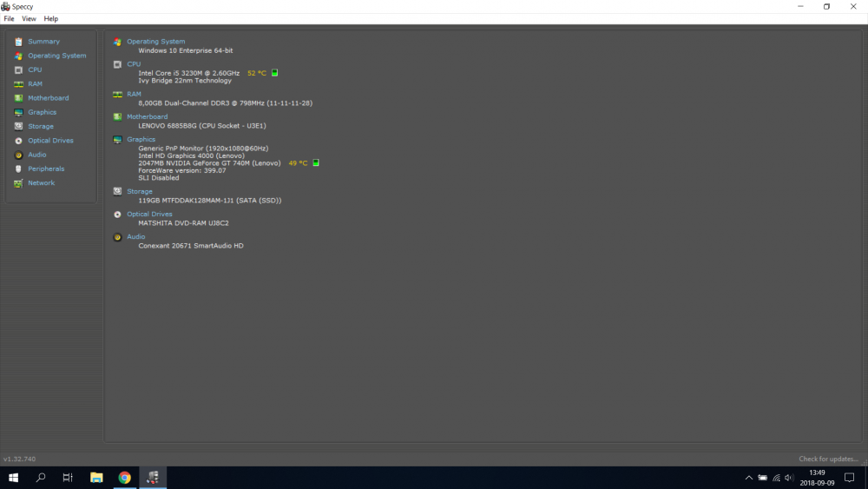Screen dimensions: 868x489
Task: Click Graphics icon in sidebar
Action: coord(18,112)
